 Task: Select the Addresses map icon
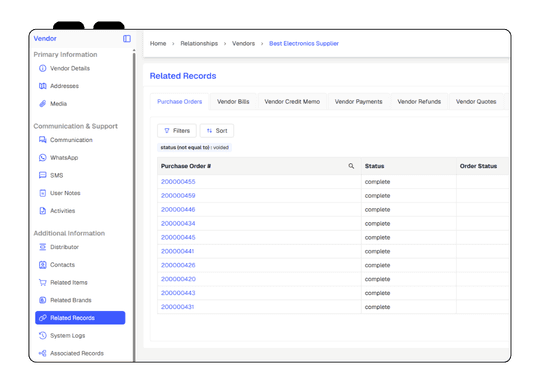[42, 86]
